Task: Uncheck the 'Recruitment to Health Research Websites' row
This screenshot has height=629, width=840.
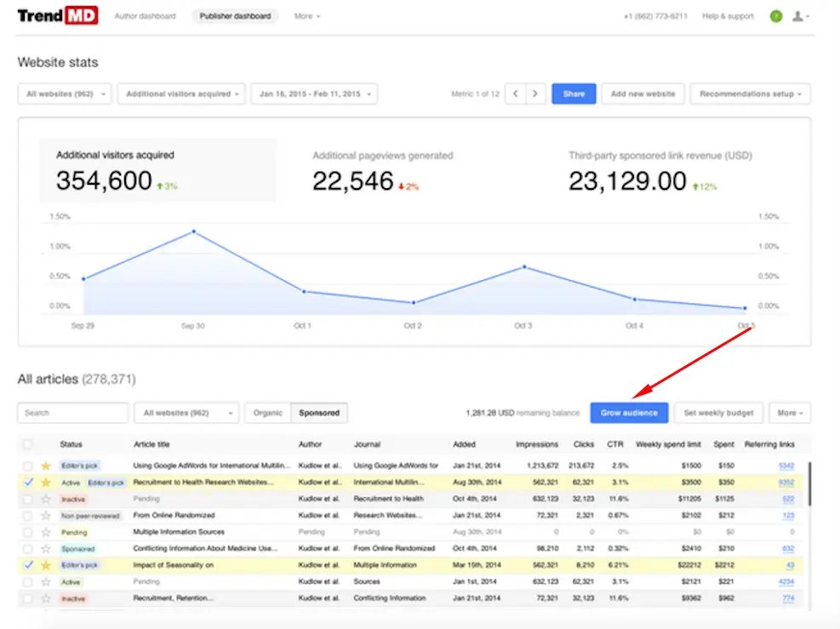Action: click(28, 482)
